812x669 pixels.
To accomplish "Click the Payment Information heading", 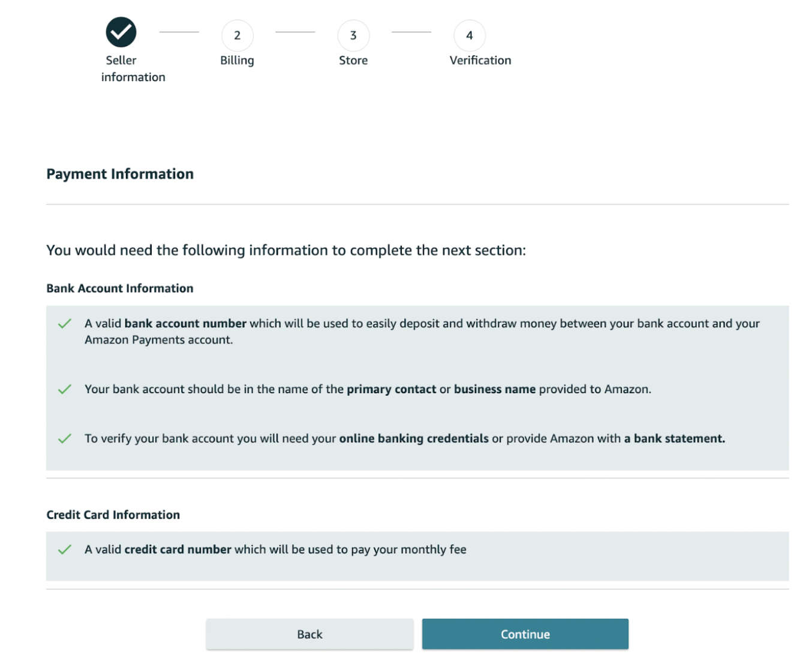I will [120, 174].
